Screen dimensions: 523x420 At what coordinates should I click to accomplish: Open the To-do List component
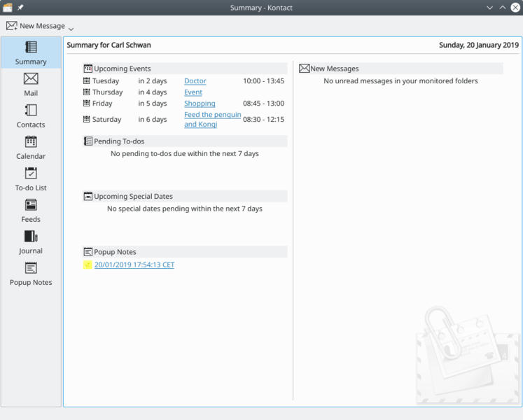click(x=31, y=179)
